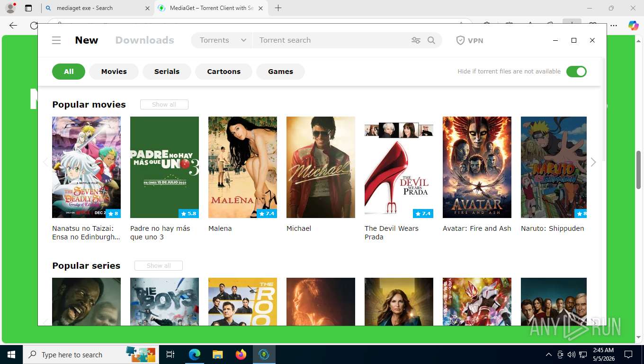
Task: Open Edge settings and more menu
Action: [x=614, y=26]
